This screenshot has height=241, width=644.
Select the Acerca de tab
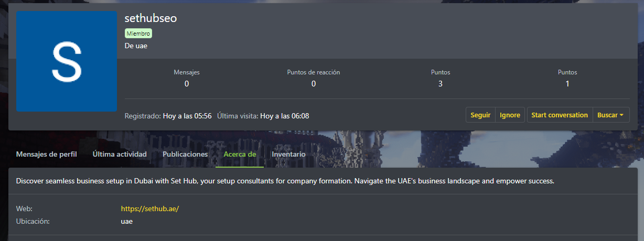[240, 155]
